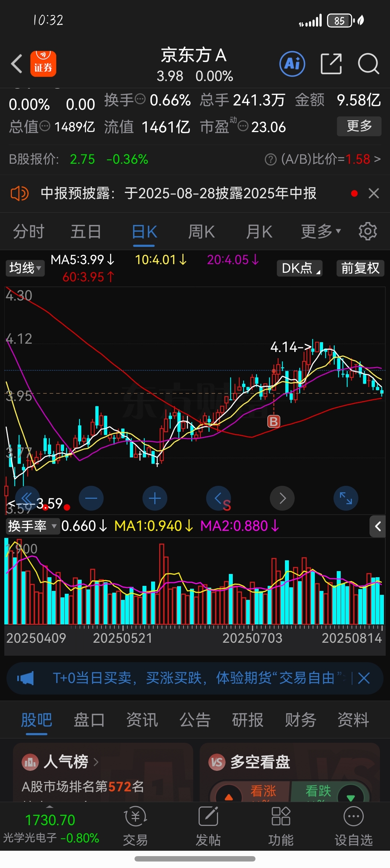
Task: Tap the speaker announcement icon
Action: pyautogui.click(x=19, y=194)
